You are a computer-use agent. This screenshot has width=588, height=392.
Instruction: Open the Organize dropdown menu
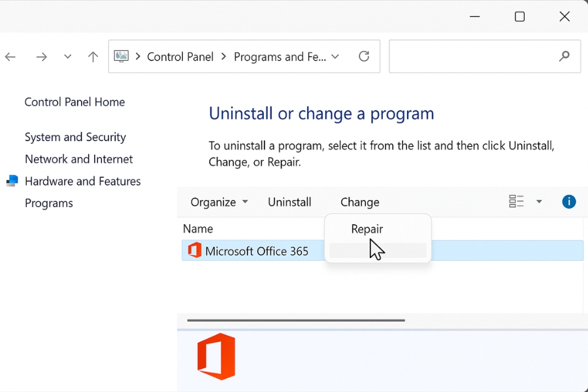point(219,202)
